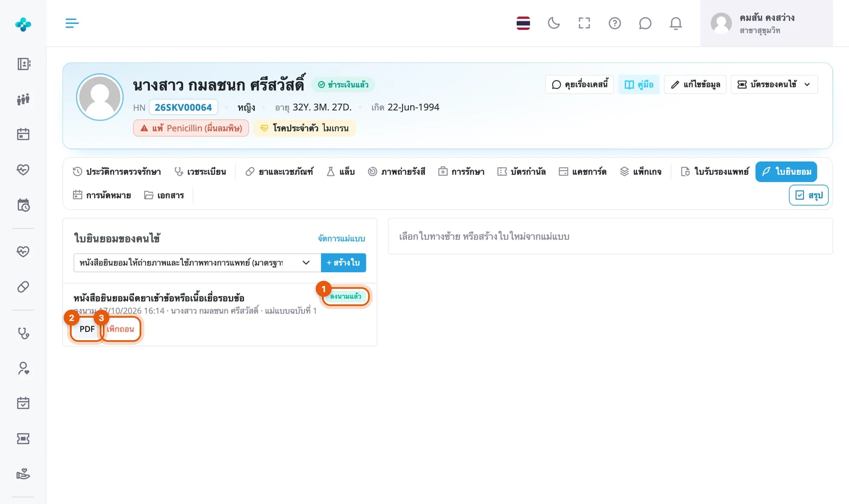Enter fullscreen mode icon

(x=584, y=23)
